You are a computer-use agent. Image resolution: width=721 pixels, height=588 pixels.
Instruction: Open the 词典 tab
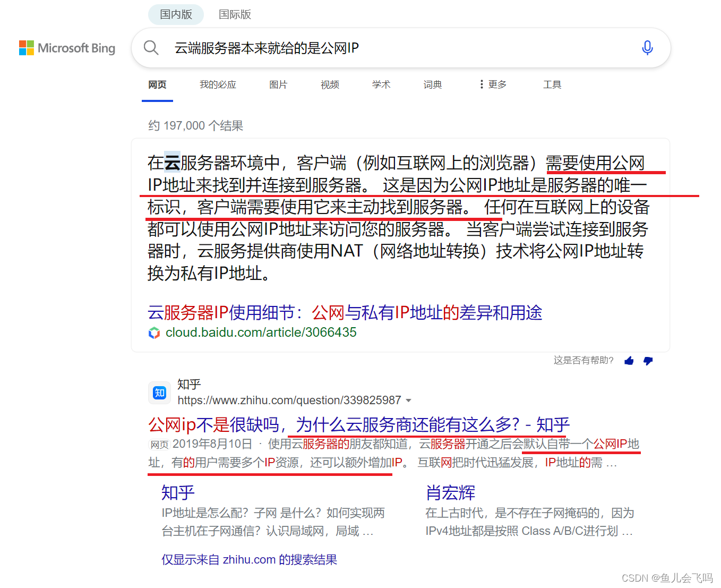[x=433, y=84]
